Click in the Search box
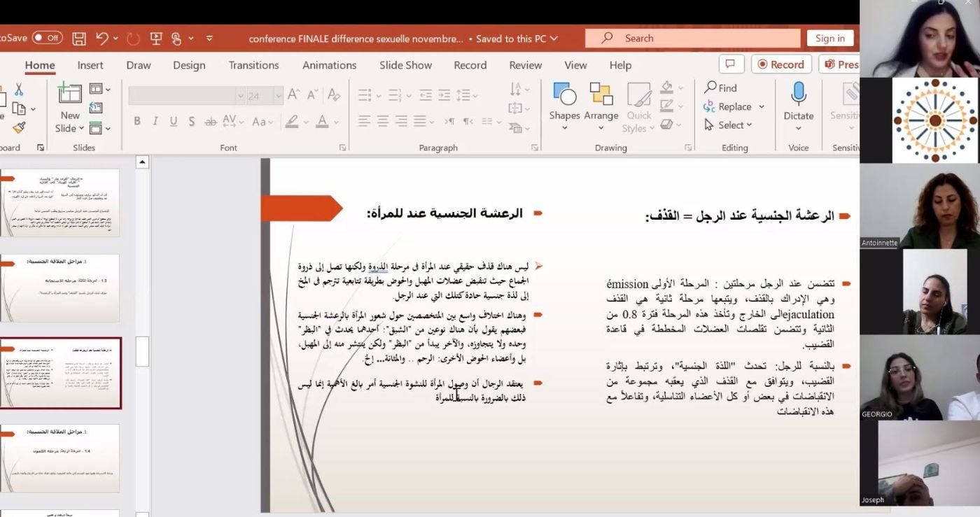This screenshot has width=980, height=517. pos(692,38)
